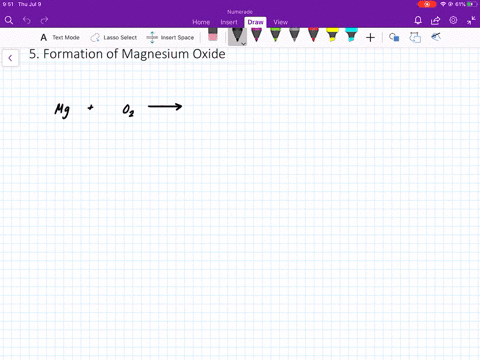Toggle Insert Space tool
The width and height of the screenshot is (480, 360).
[x=170, y=38]
